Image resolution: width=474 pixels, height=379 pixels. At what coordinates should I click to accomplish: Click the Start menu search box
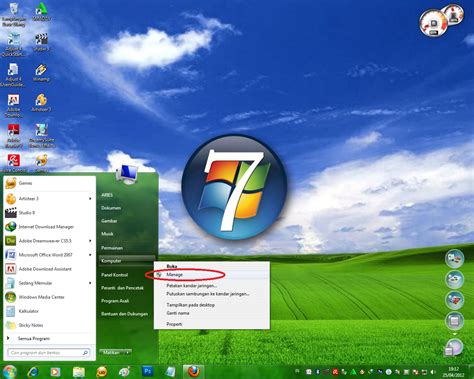coord(49,352)
